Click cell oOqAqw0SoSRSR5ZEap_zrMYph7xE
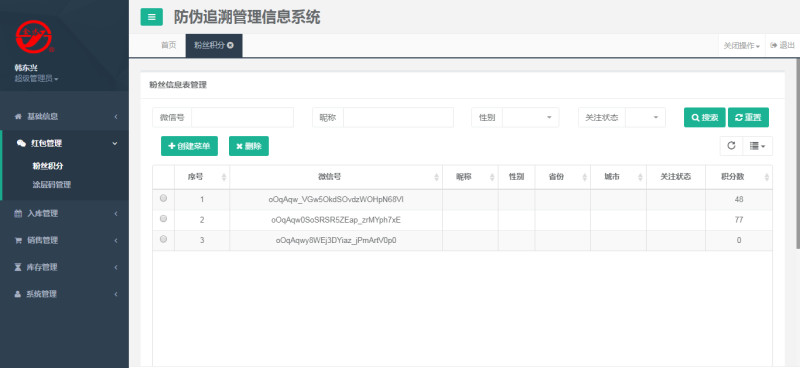Image resolution: width=800 pixels, height=368 pixels. (336, 220)
